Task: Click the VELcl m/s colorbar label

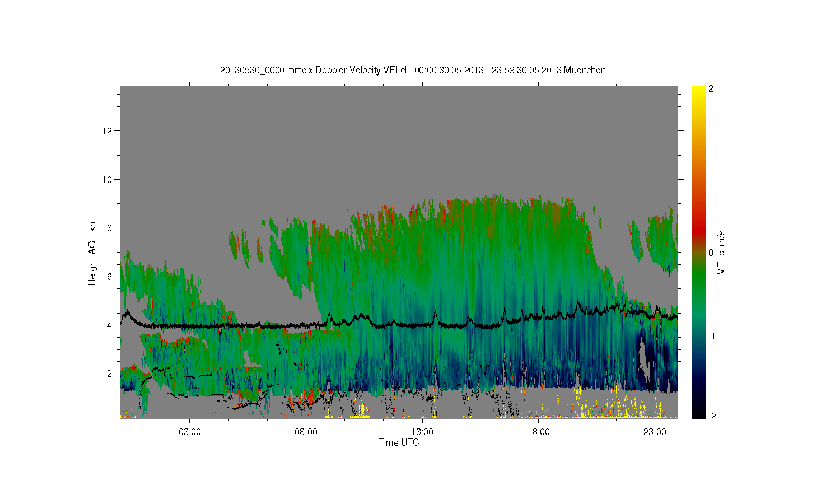Action: tap(721, 252)
